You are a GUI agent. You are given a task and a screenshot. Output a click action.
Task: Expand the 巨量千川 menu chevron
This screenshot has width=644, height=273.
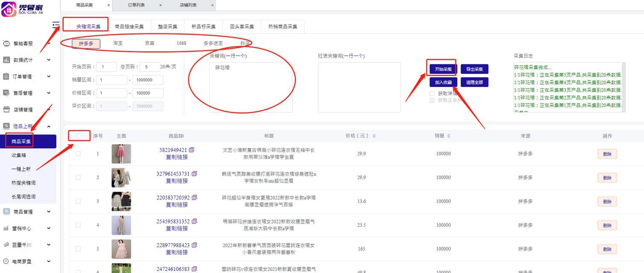[49, 245]
